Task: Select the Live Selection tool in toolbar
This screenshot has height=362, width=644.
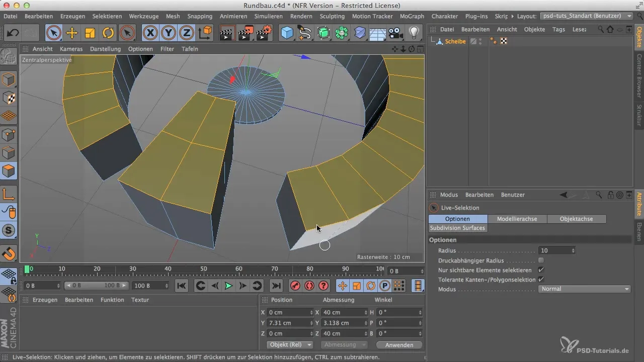Action: 54,33
